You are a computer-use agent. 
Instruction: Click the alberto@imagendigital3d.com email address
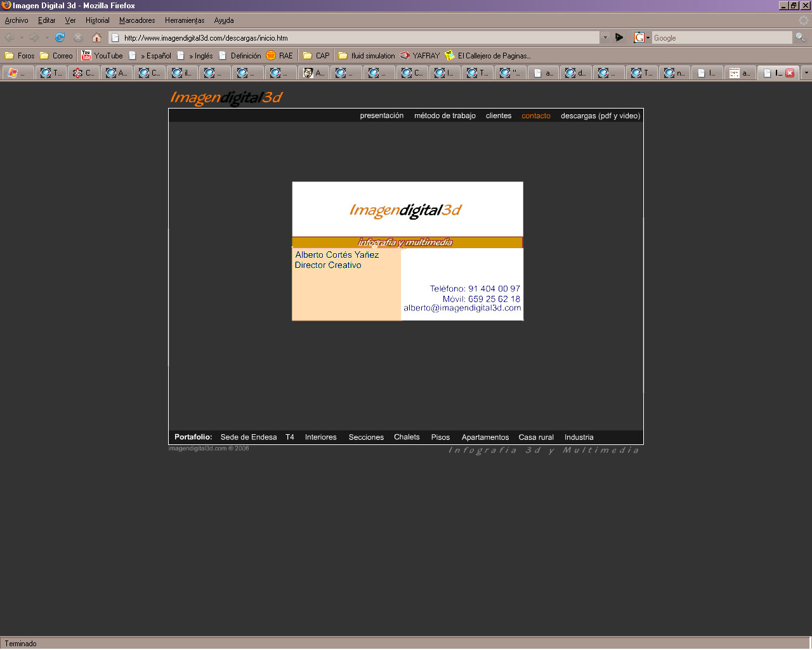tap(462, 308)
